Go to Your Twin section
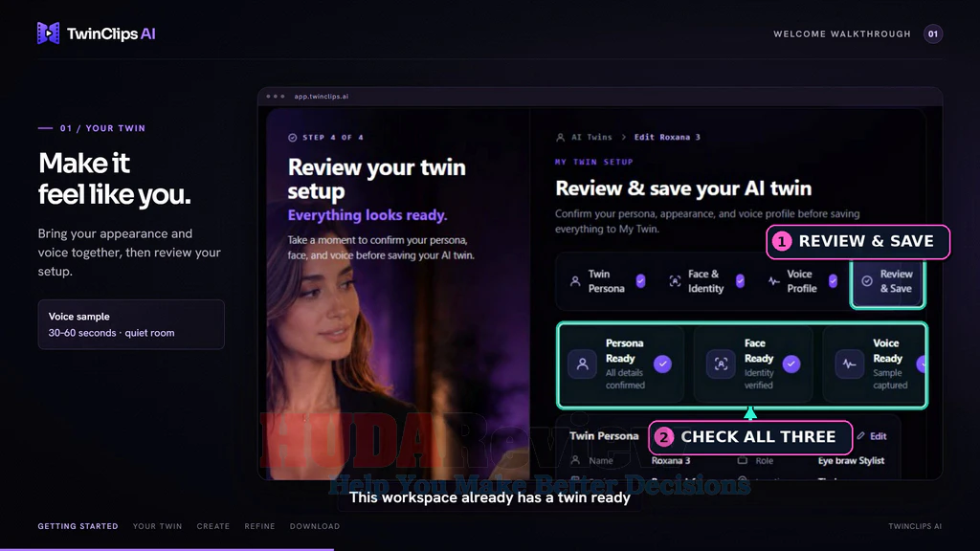The height and width of the screenshot is (551, 980). click(158, 526)
